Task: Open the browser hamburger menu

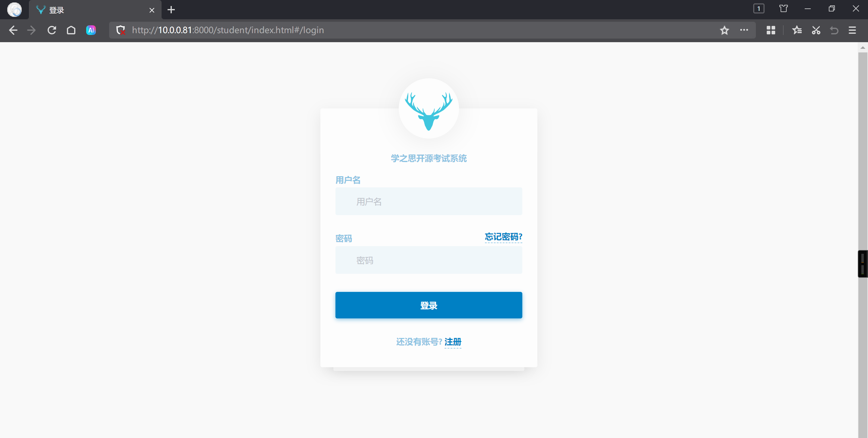Action: click(852, 30)
